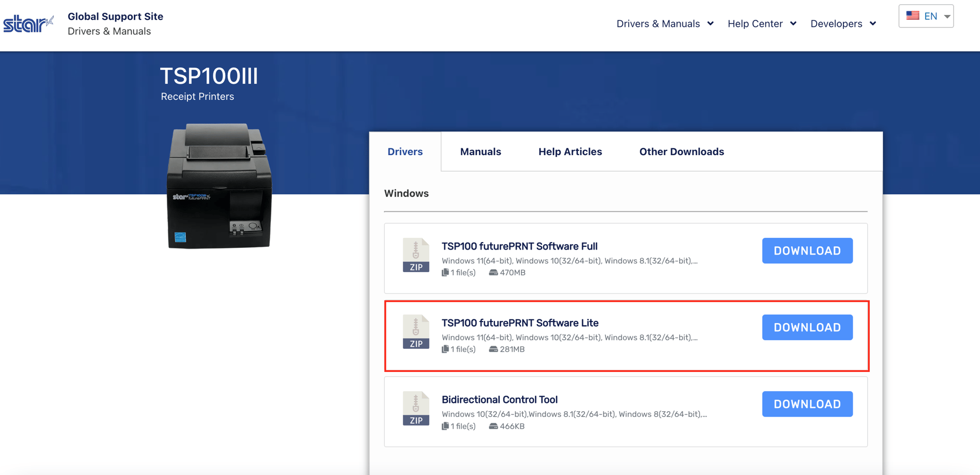The height and width of the screenshot is (475, 980).
Task: Select the Drivers tab
Action: (405, 152)
